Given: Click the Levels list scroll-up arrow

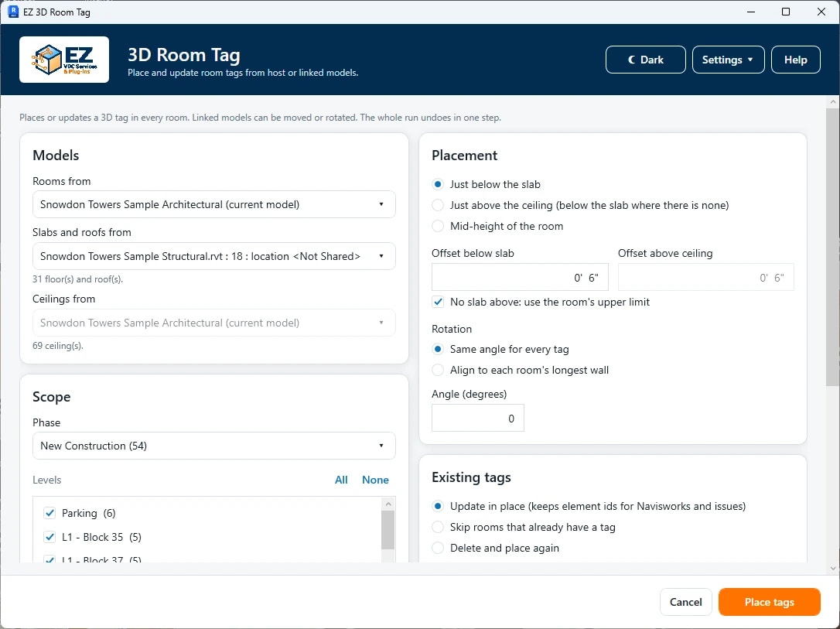Looking at the screenshot, I should [x=388, y=504].
